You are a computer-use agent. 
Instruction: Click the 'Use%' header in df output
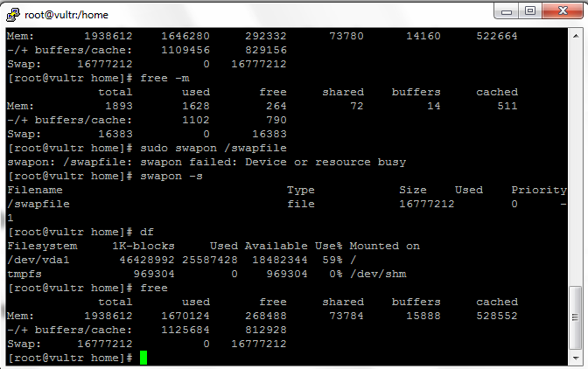(x=328, y=246)
